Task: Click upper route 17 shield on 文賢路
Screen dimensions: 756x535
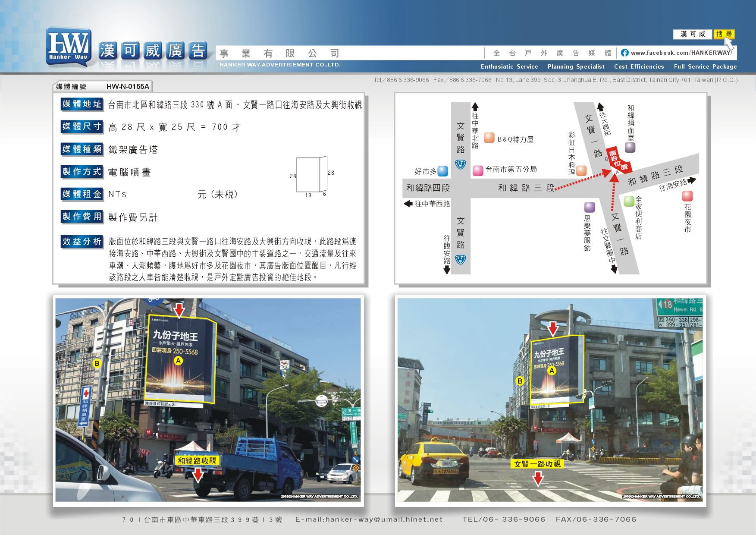Action: click(461, 164)
